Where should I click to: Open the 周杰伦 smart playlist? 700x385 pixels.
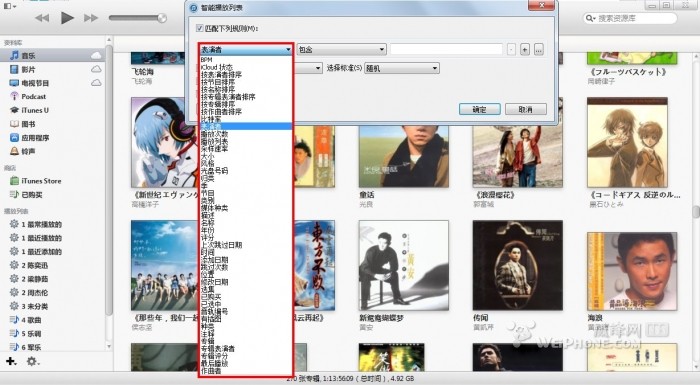(x=34, y=293)
